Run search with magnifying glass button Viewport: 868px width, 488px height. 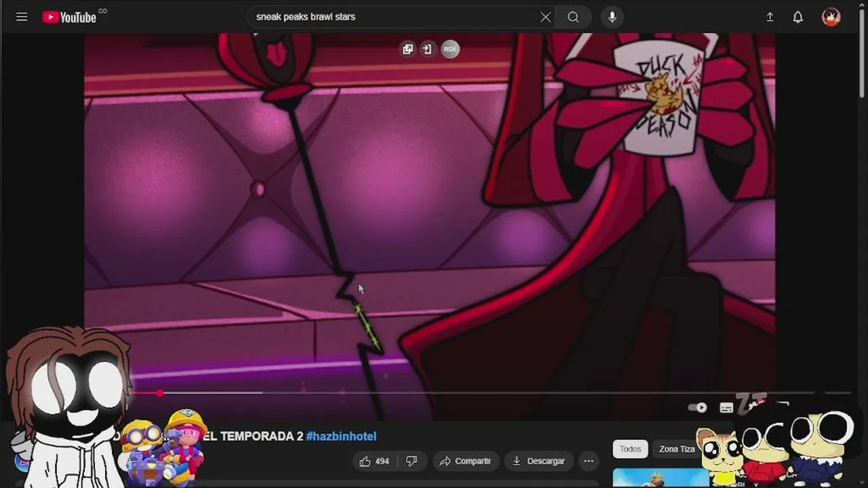point(573,17)
